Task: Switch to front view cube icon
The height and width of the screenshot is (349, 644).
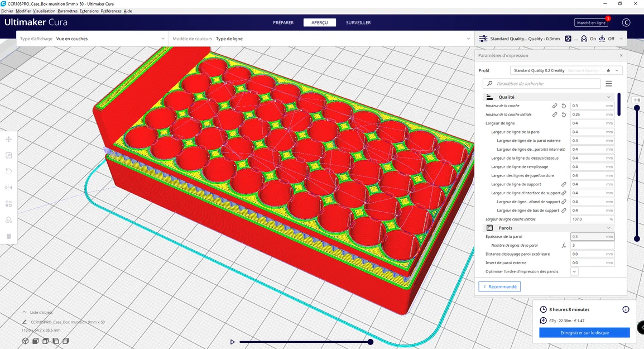Action: point(35,341)
